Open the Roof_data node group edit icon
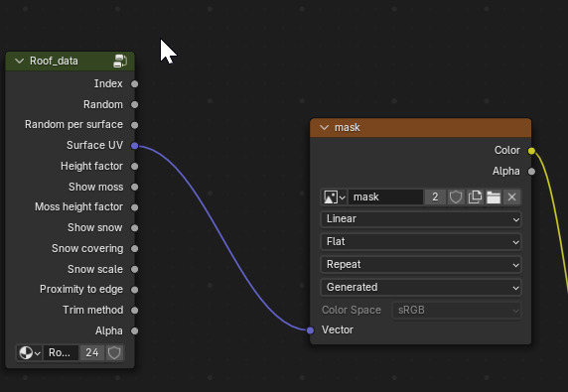This screenshot has height=392, width=568. [x=120, y=62]
